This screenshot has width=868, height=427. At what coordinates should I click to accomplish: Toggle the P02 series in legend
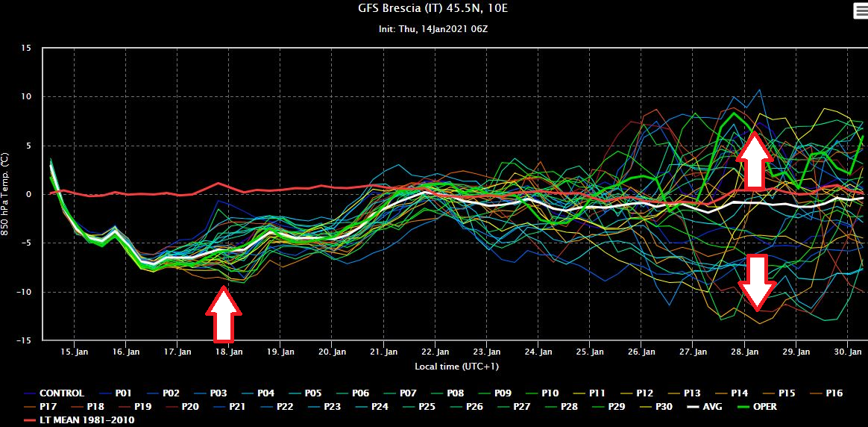pos(162,393)
